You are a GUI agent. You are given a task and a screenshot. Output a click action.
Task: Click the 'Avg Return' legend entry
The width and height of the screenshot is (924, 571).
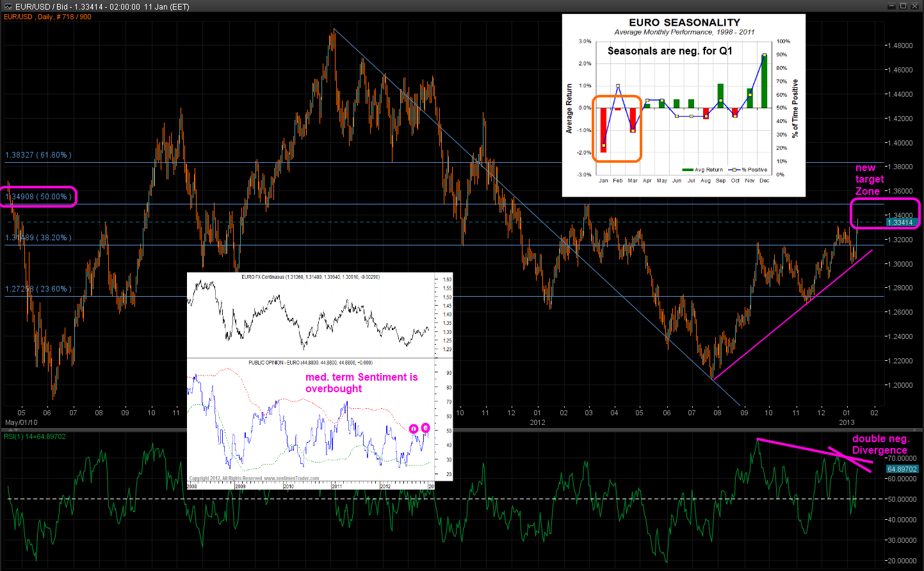pyautogui.click(x=703, y=170)
